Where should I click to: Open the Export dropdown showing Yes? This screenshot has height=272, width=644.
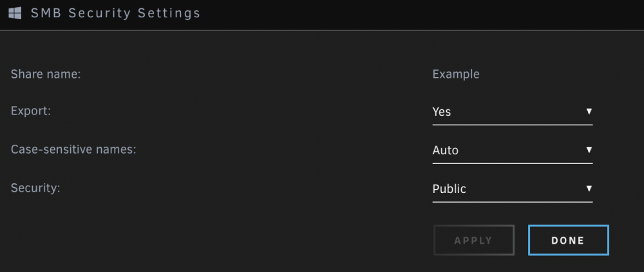pyautogui.click(x=512, y=112)
